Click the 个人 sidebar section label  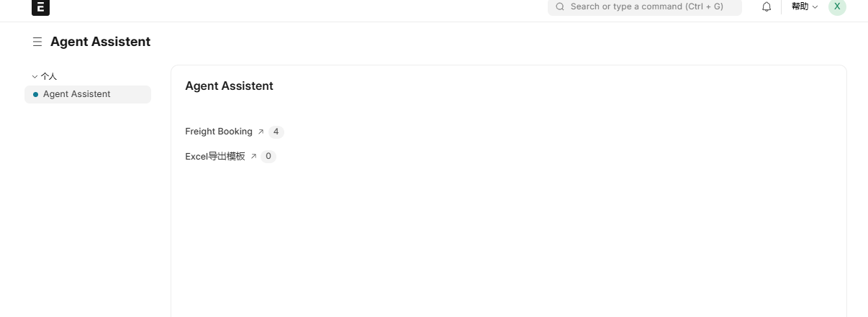coord(49,76)
